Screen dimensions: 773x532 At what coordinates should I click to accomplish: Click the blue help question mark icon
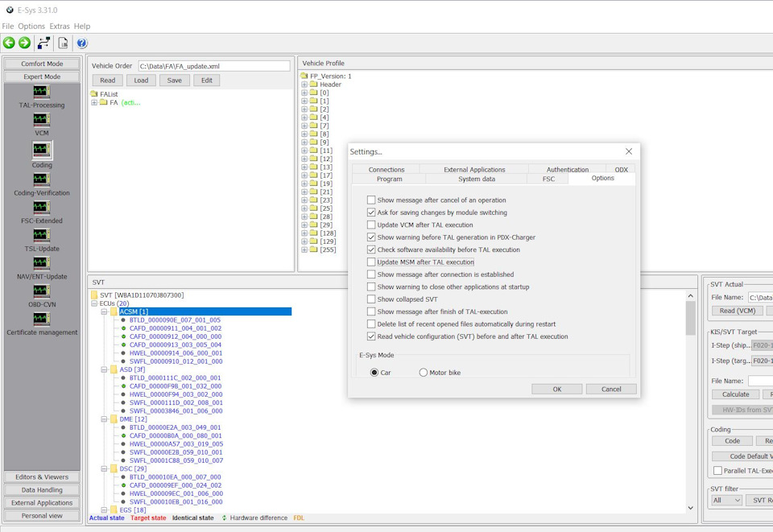82,43
